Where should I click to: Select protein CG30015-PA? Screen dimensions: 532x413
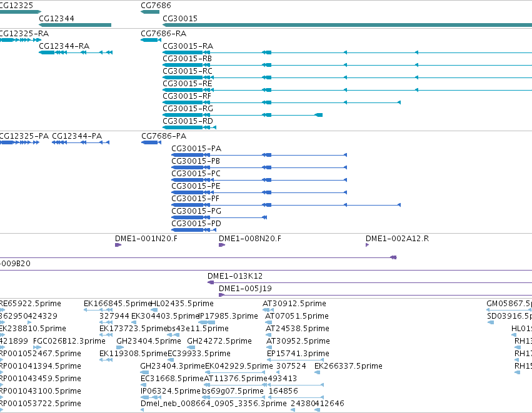tap(259, 155)
